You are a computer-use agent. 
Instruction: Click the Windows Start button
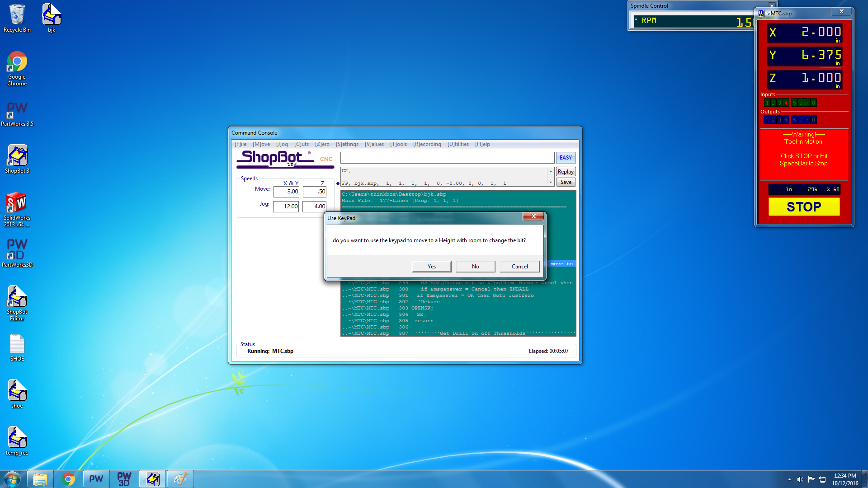point(12,479)
